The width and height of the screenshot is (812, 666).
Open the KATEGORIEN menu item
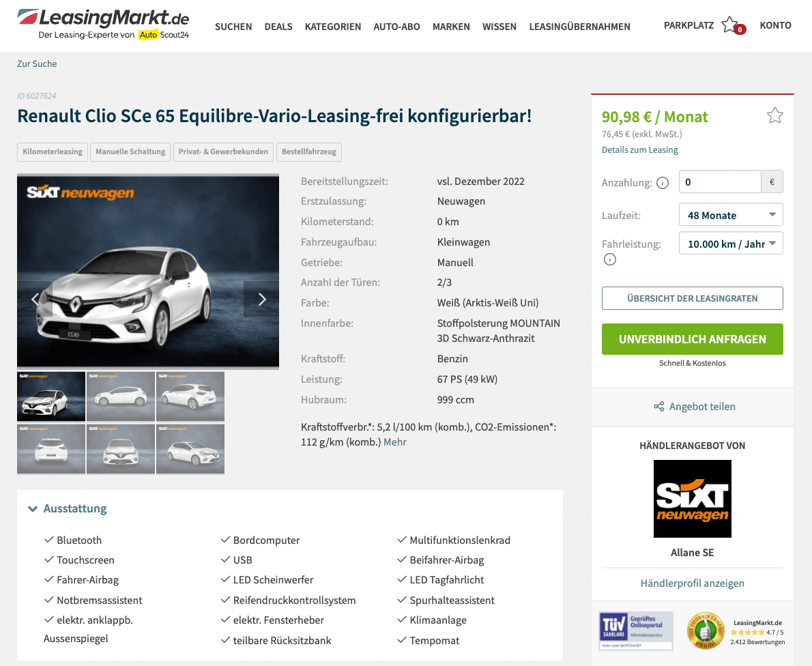click(x=333, y=27)
